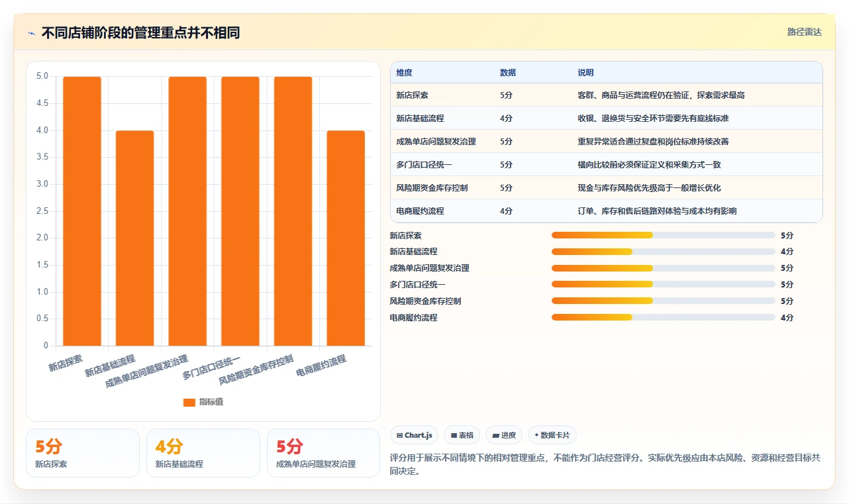Viewport: 849px width, 504px height.
Task: Select the 表格 tag
Action: coord(462,435)
